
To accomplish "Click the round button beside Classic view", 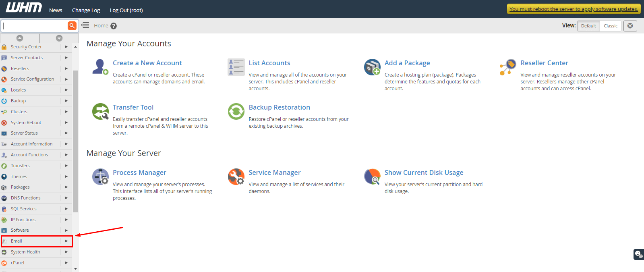I will (630, 26).
